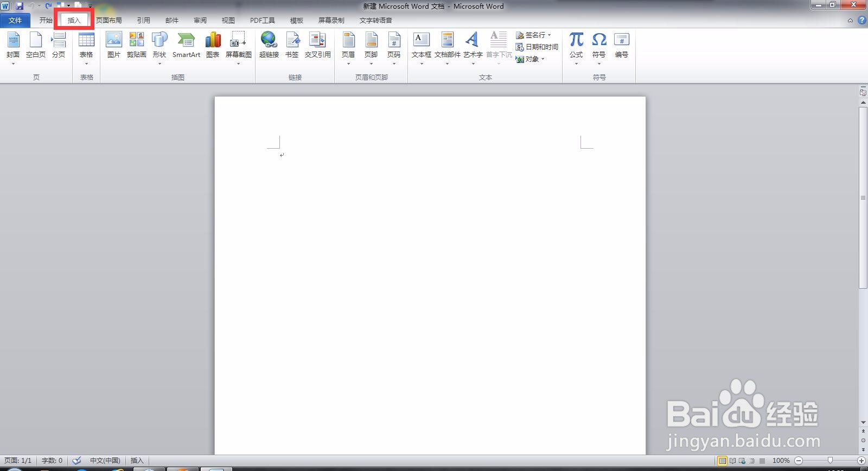Switch to Page Layout (页面布局) tab
Screen dimensions: 868x471
click(109, 20)
